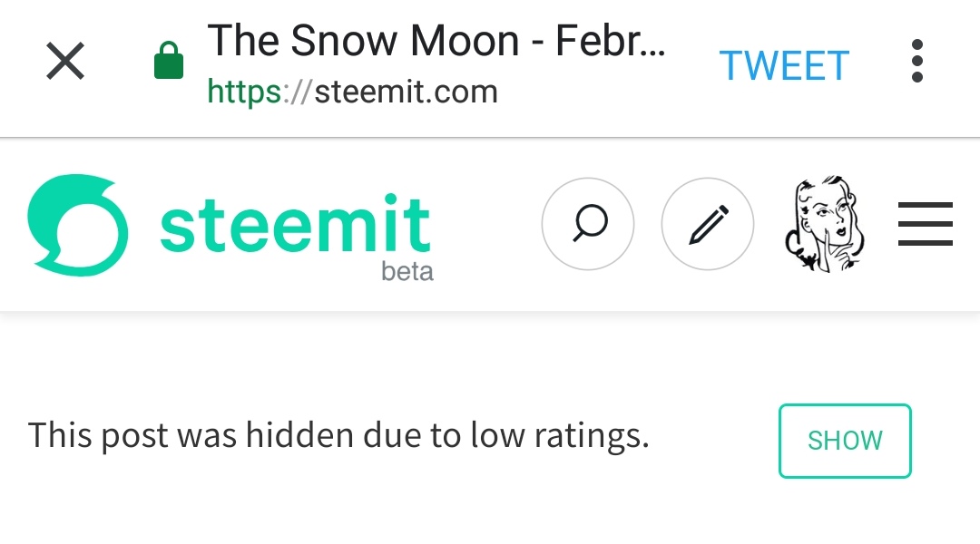Tap the green https scheme text
The image size is (980, 544).
[x=243, y=92]
